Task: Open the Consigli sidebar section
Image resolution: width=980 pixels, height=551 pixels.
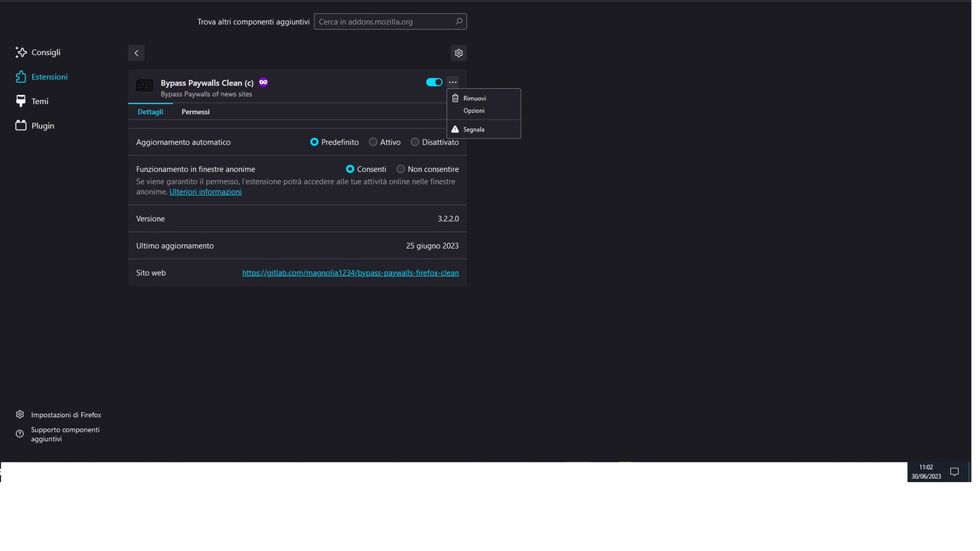Action: pyautogui.click(x=38, y=52)
